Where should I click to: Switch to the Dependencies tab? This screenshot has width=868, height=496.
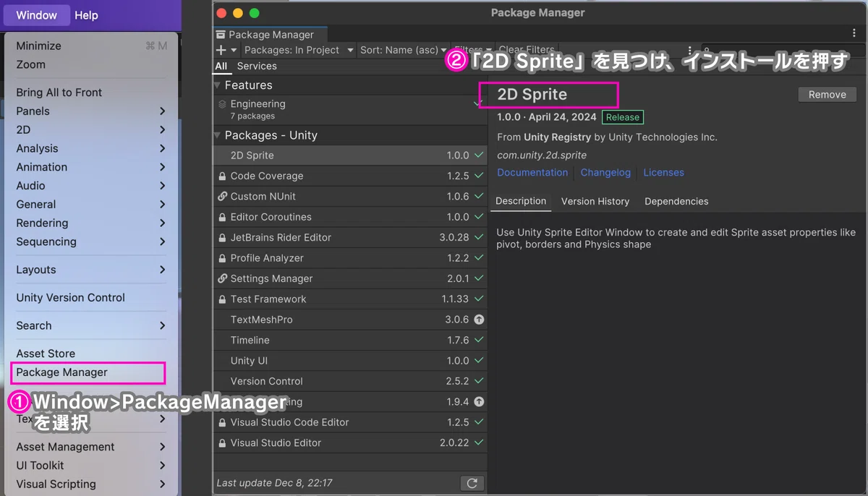(676, 202)
